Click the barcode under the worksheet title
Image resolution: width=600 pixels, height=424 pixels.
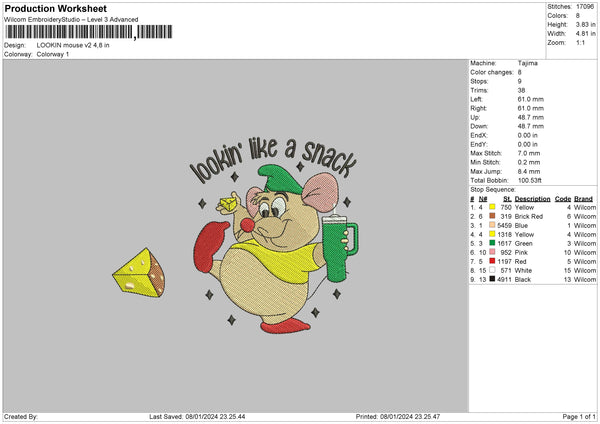tap(89, 32)
